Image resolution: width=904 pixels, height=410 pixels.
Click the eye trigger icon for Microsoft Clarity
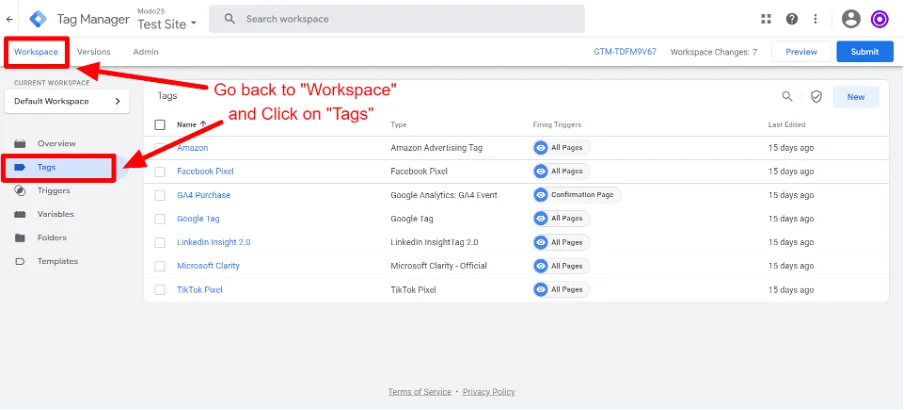[x=540, y=266]
